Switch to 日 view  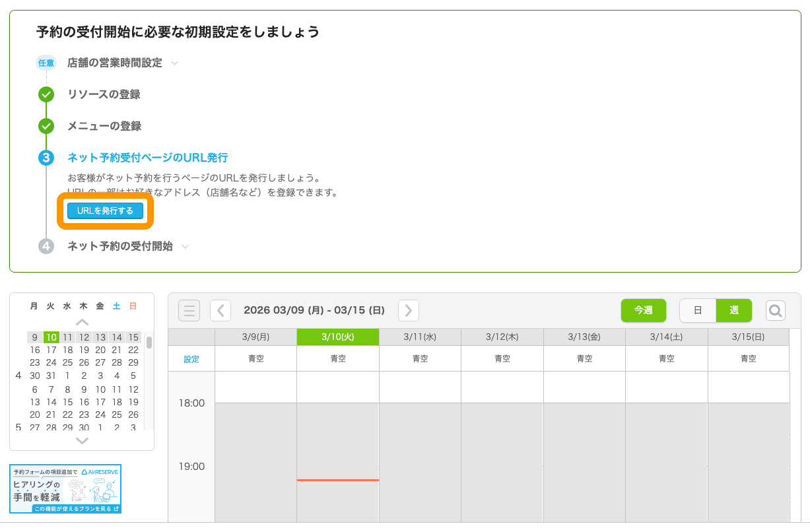pos(698,310)
